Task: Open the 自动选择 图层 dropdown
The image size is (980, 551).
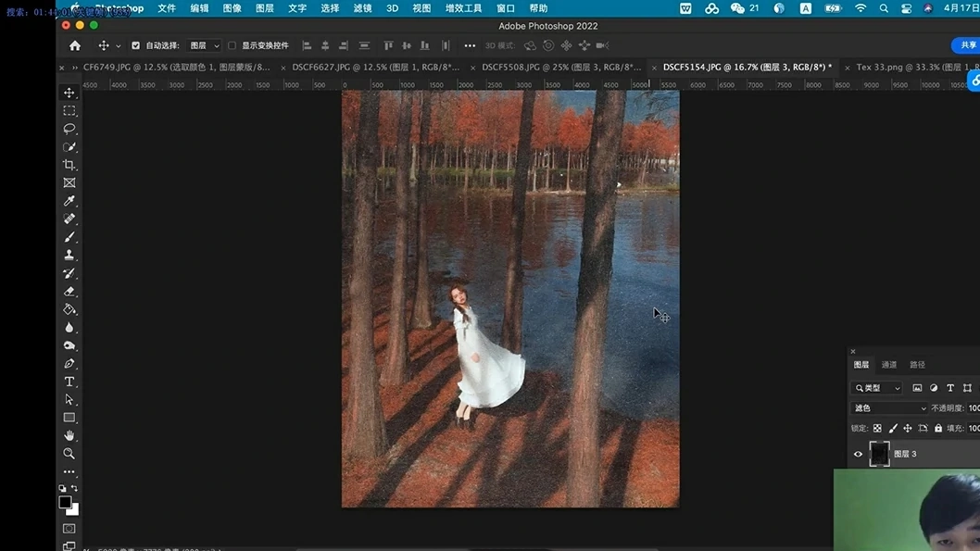Action: (205, 45)
